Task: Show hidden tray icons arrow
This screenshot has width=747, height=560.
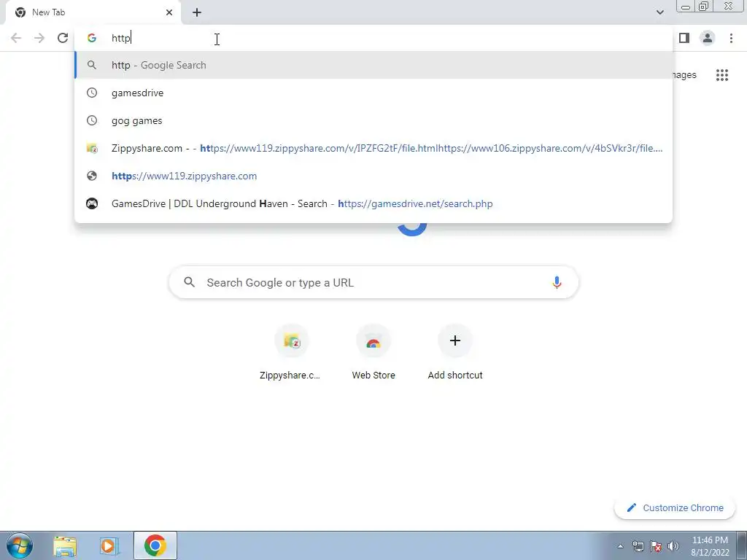Action: pos(620,546)
